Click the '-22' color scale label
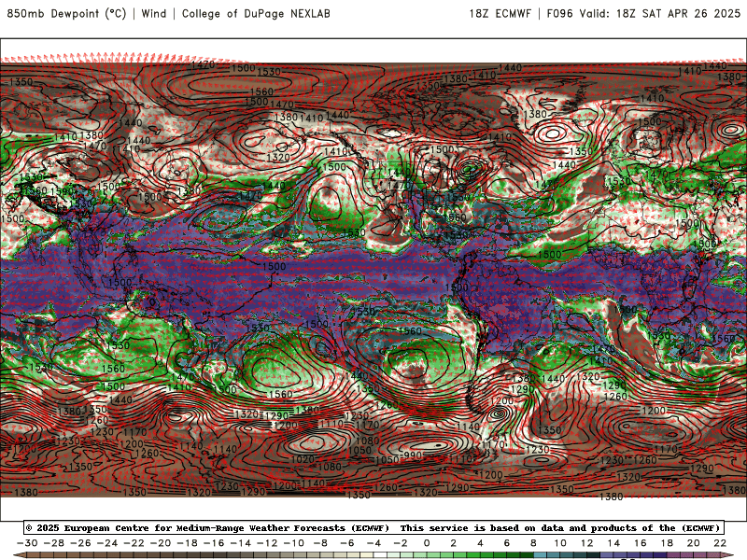This screenshot has height=560, width=747. pos(134,543)
